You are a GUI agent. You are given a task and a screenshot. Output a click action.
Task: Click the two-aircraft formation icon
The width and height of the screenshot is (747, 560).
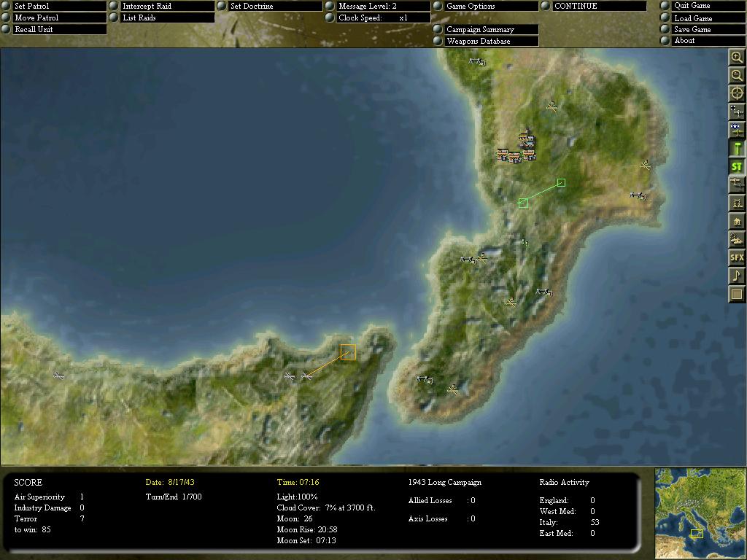coord(737,184)
